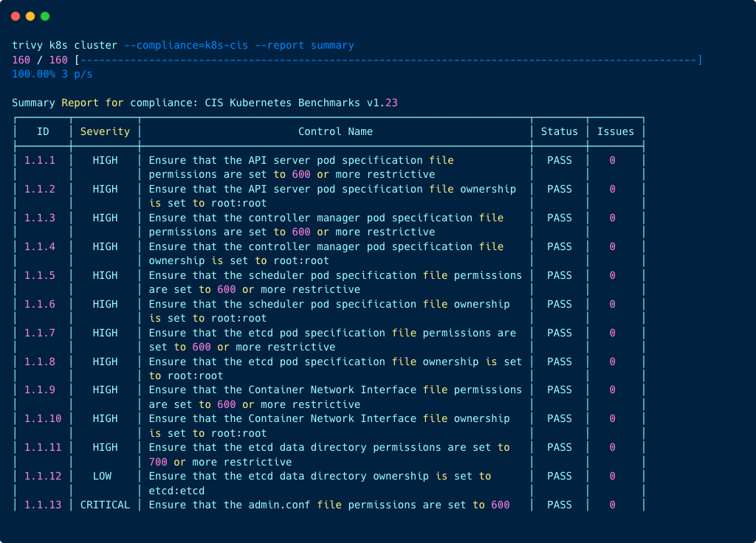
Task: Click the 'etcd:etcd' text
Action: [x=176, y=491]
